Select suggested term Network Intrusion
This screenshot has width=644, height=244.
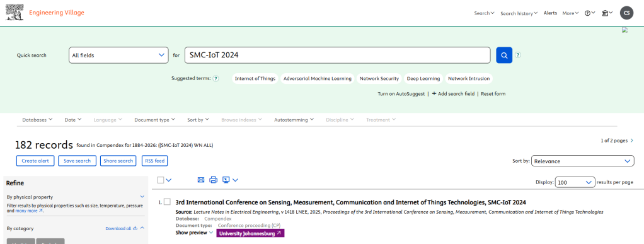[x=469, y=78]
